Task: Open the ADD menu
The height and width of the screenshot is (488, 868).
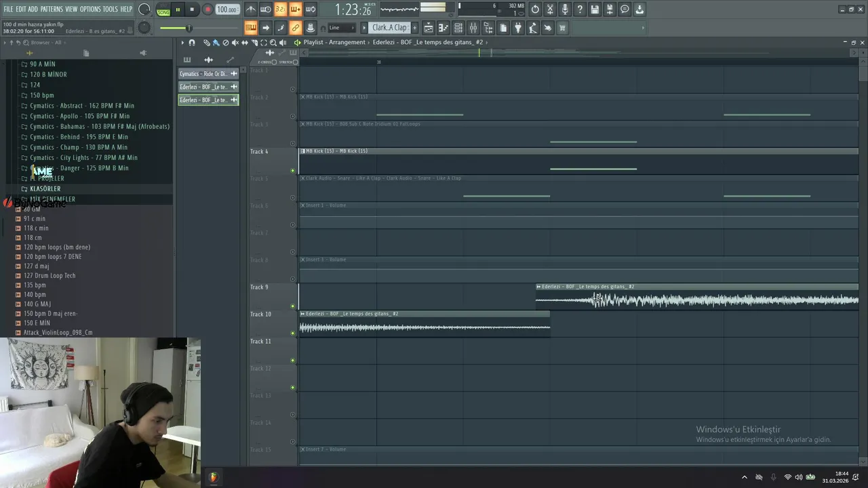Action: [33, 9]
